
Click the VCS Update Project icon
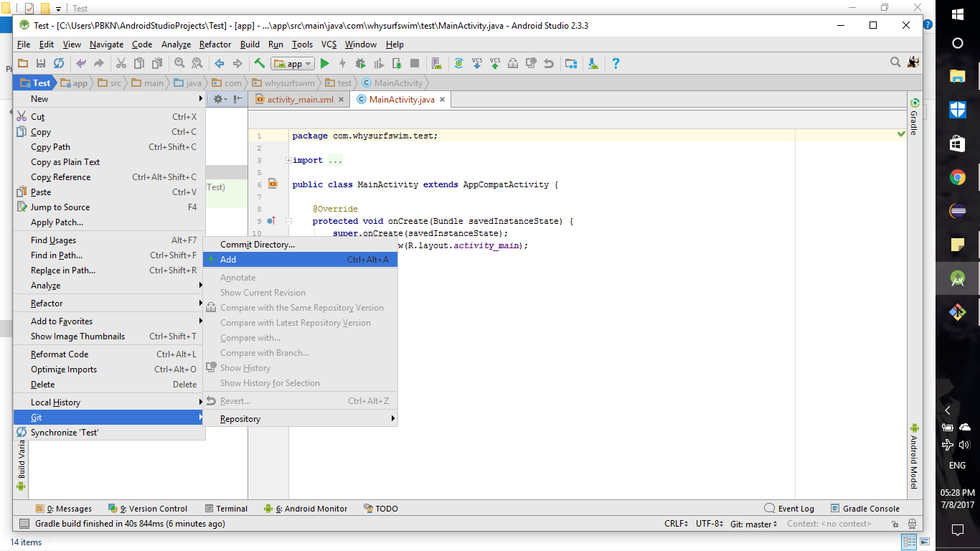click(x=478, y=64)
